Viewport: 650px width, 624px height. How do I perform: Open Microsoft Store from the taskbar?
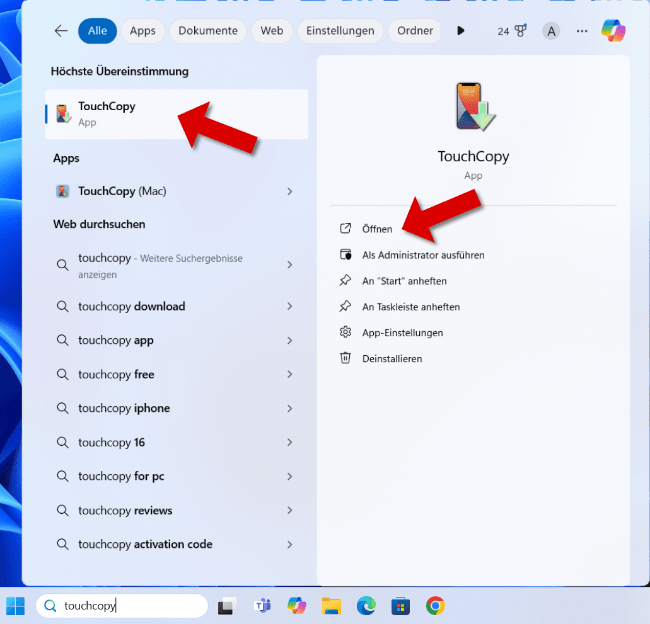(400, 606)
